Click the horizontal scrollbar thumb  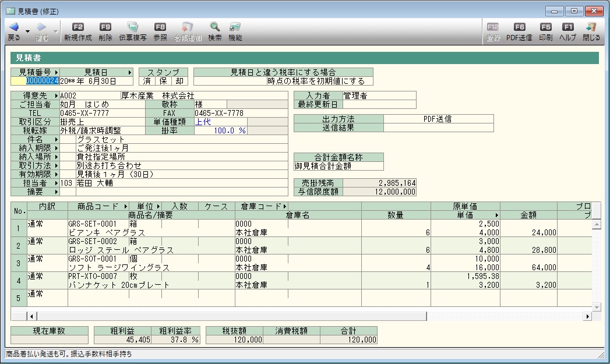pos(232,316)
